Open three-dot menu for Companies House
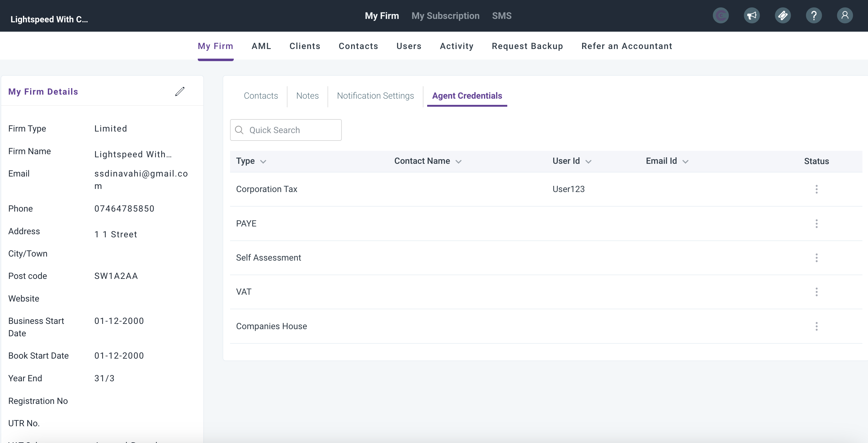 pyautogui.click(x=816, y=326)
